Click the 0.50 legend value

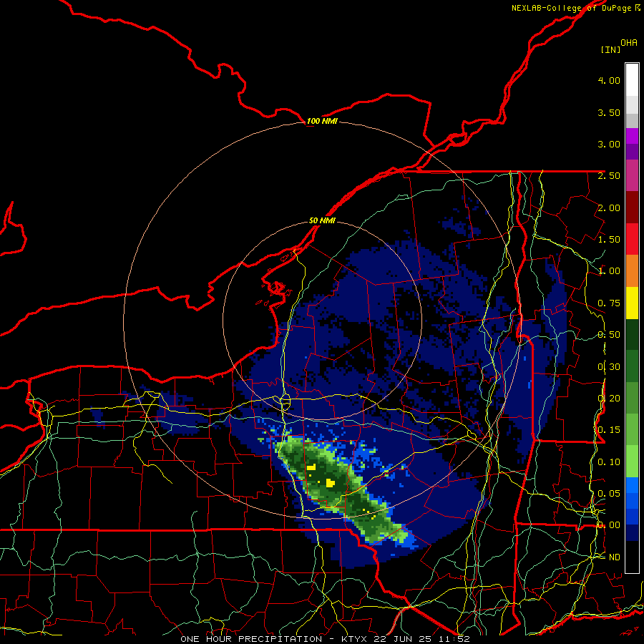[609, 335]
